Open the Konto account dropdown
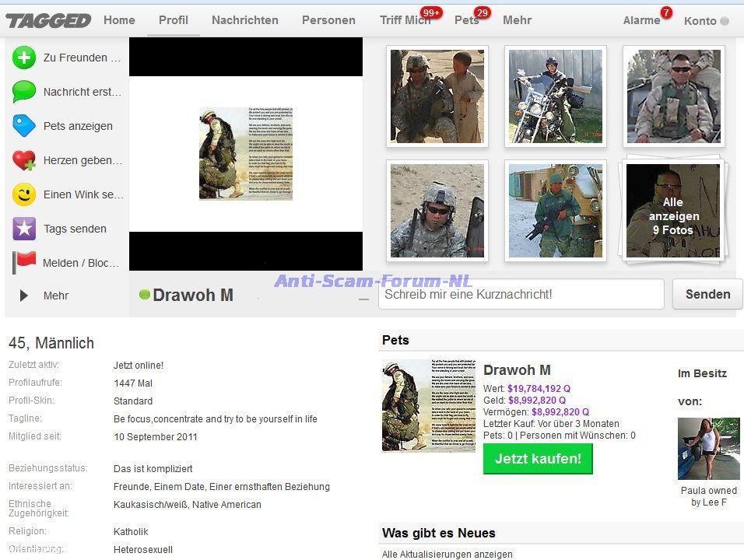 click(706, 21)
